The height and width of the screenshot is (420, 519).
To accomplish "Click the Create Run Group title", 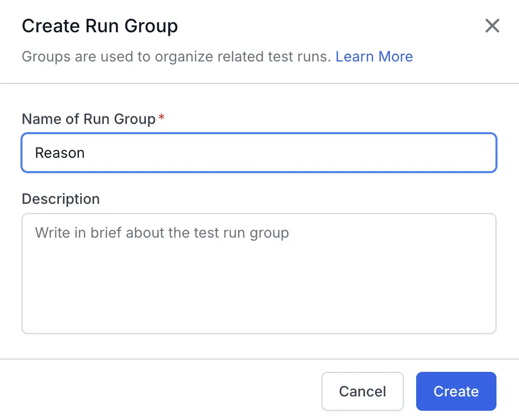I will coord(99,26).
